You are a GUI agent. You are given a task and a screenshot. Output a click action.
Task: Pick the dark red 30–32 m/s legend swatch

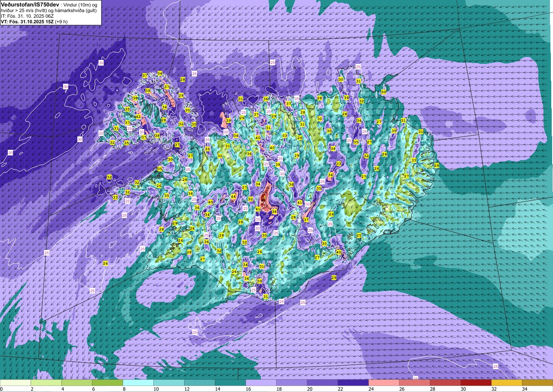[476, 383]
